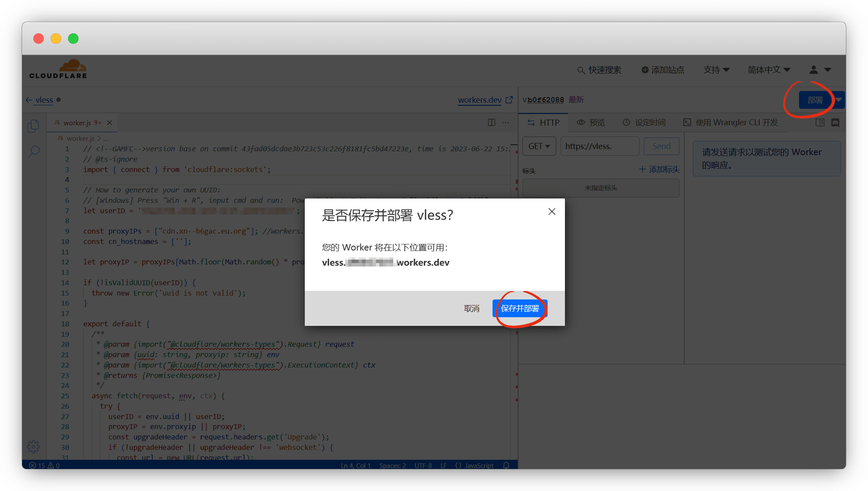Open the quick search magnifier icon

click(x=581, y=70)
